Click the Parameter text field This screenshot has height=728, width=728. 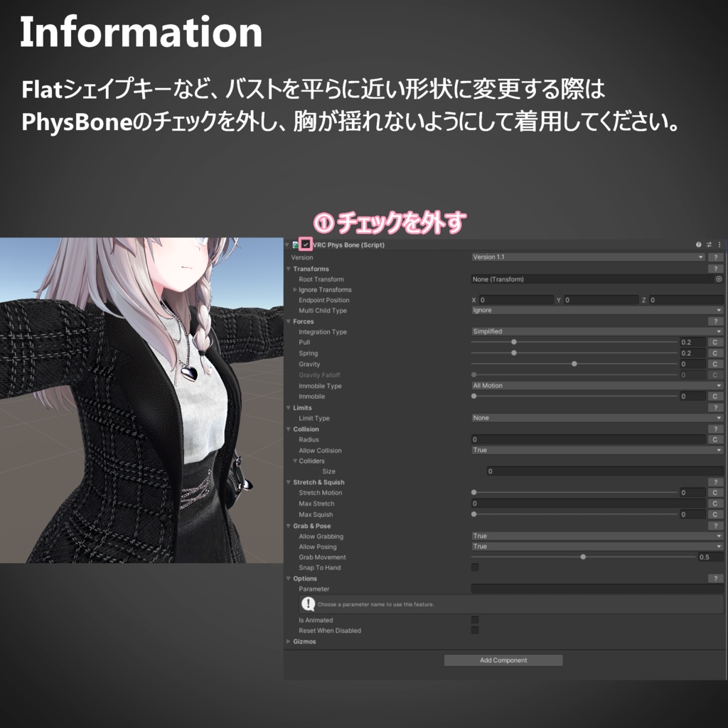click(x=597, y=589)
